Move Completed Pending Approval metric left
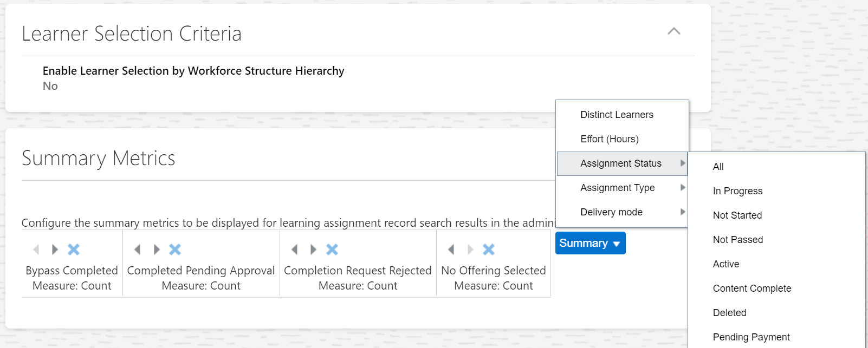 point(138,249)
